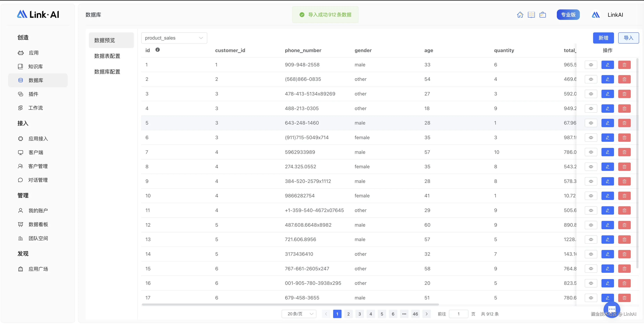This screenshot has height=324, width=644.
Task: Expand the product_sales table dropdown
Action: (x=174, y=38)
